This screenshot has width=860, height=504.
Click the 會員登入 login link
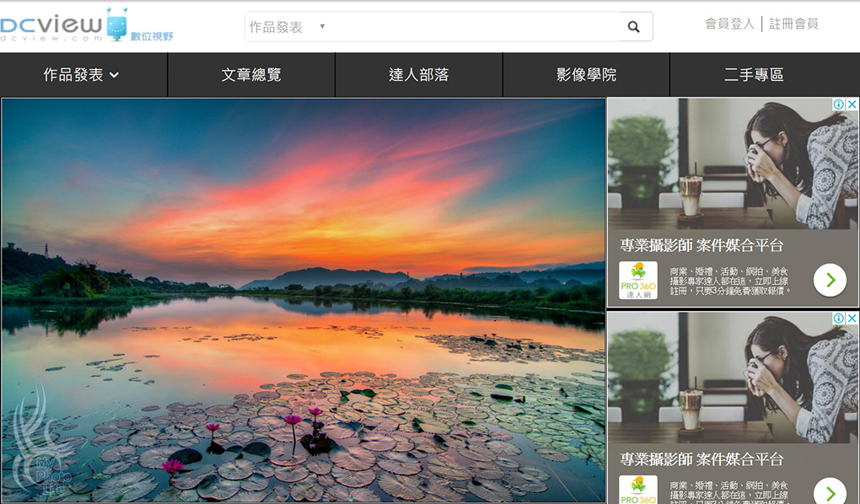click(x=729, y=24)
